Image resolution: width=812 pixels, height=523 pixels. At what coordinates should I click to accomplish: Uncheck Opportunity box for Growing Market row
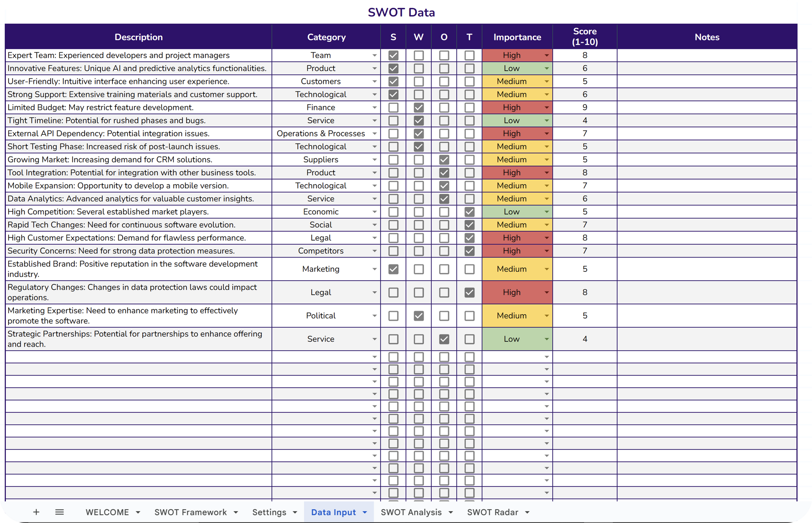coord(444,160)
